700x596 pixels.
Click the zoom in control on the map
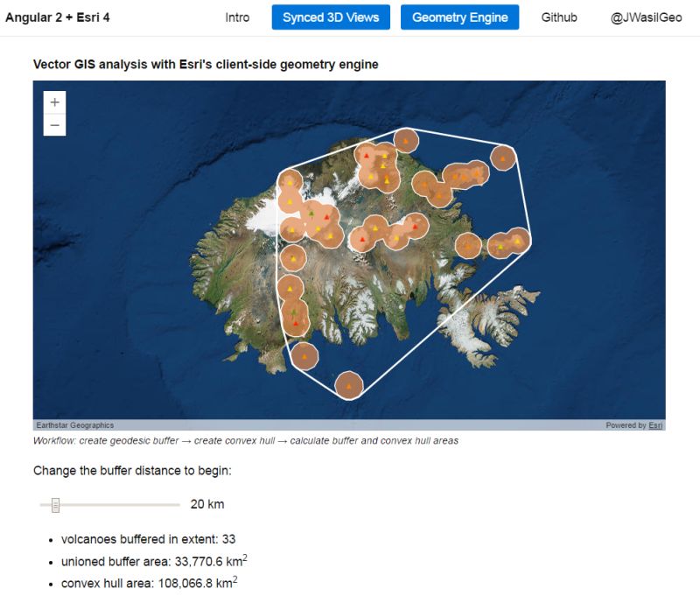[54, 102]
